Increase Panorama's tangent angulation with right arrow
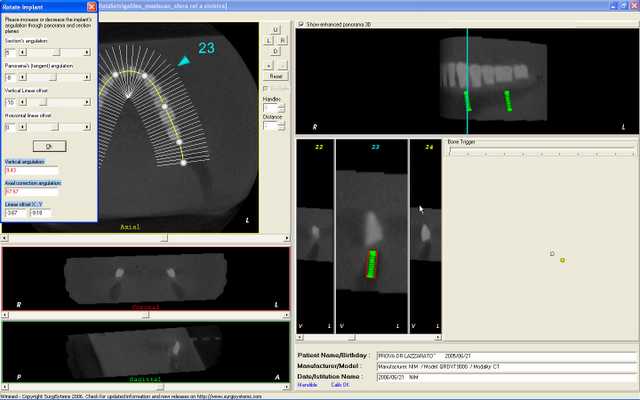The image size is (640, 400). (x=87, y=77)
